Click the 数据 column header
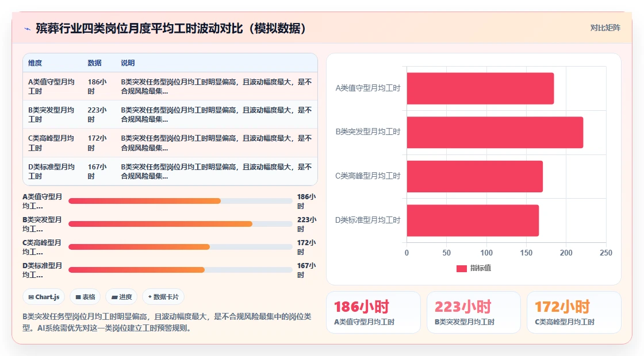The height and width of the screenshot is (356, 644). point(94,63)
